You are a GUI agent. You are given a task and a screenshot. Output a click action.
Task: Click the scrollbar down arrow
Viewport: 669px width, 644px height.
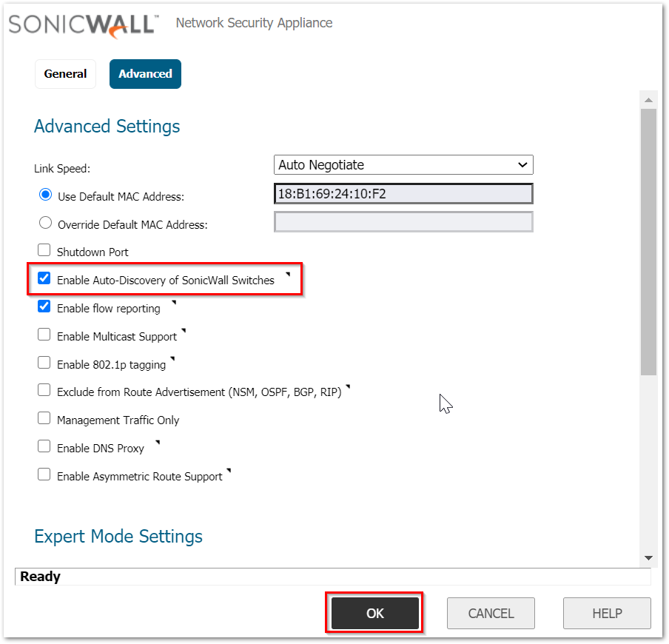coord(648,557)
